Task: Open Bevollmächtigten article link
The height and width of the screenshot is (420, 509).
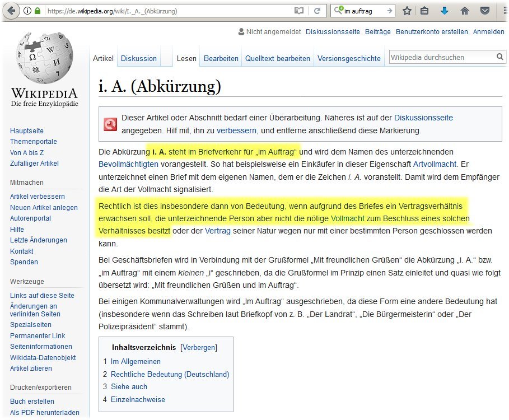Action: (128, 164)
